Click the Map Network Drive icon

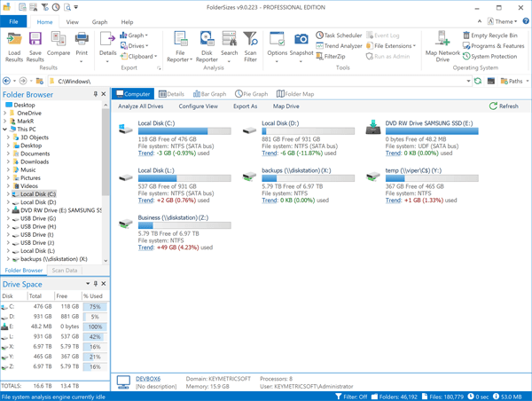pyautogui.click(x=442, y=39)
